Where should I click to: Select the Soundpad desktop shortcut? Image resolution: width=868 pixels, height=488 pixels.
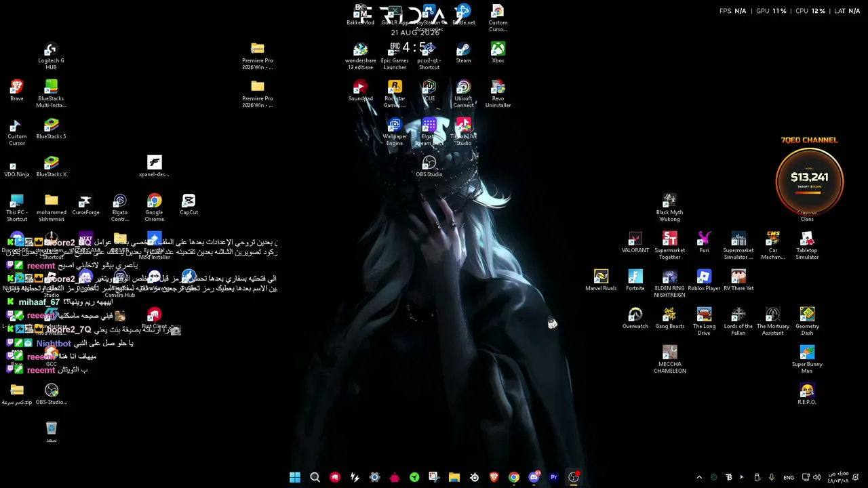(360, 91)
